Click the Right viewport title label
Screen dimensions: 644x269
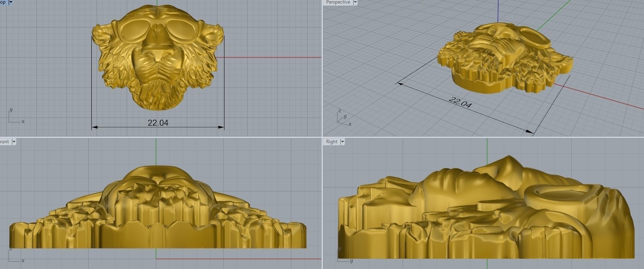[332, 142]
